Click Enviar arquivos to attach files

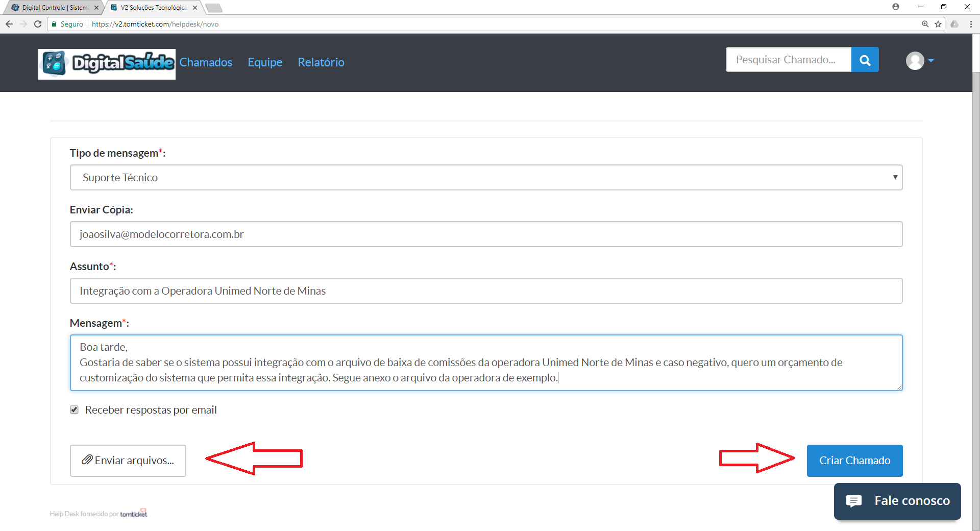tap(128, 461)
